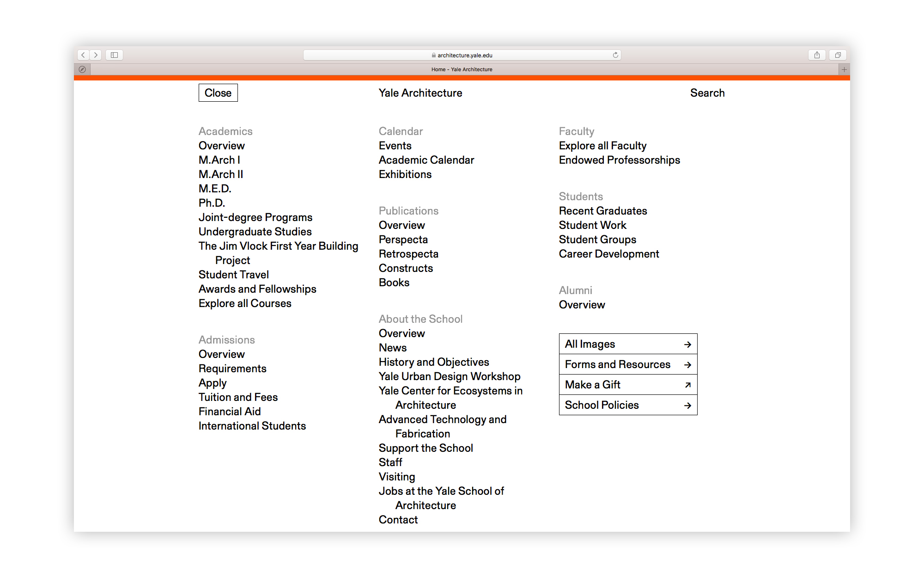
Task: Toggle the Safari sidebar icon
Action: pyautogui.click(x=114, y=55)
